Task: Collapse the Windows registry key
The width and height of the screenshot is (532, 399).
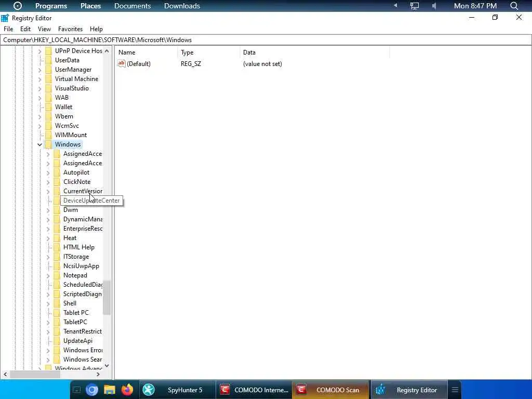Action: (x=39, y=144)
